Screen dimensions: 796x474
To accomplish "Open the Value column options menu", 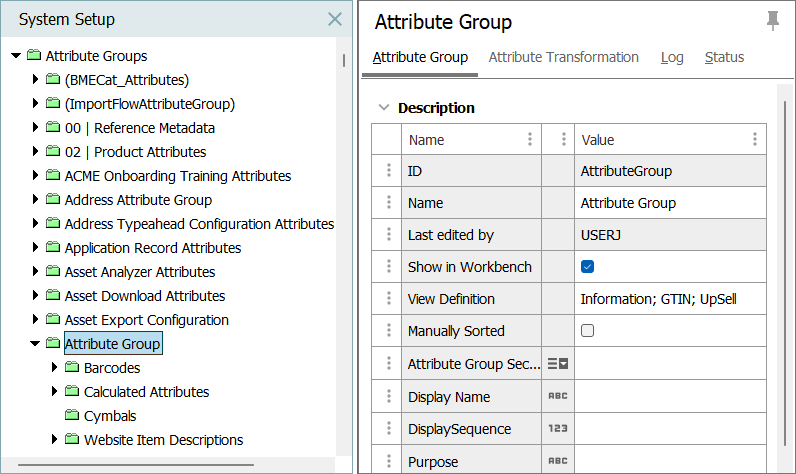I will (754, 140).
